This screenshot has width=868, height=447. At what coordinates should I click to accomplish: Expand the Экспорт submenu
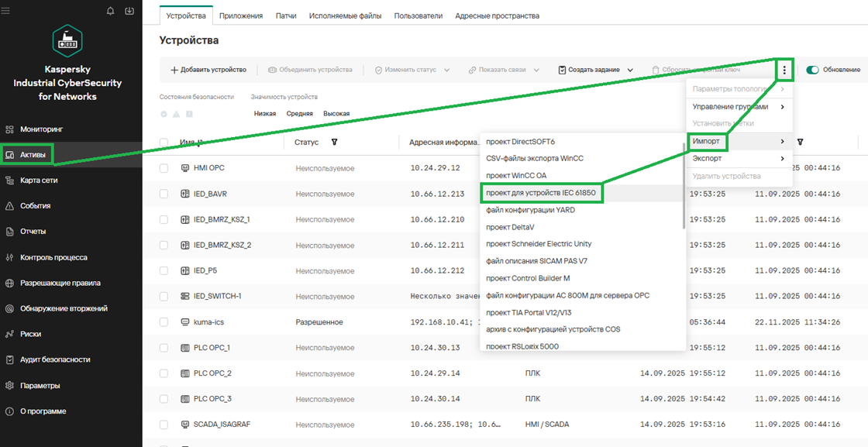pyautogui.click(x=739, y=159)
